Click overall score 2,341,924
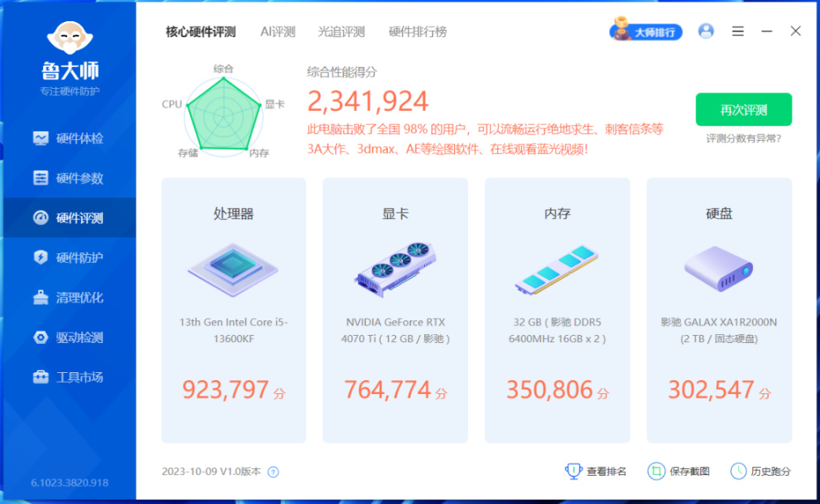The width and height of the screenshot is (820, 504). pyautogui.click(x=368, y=101)
